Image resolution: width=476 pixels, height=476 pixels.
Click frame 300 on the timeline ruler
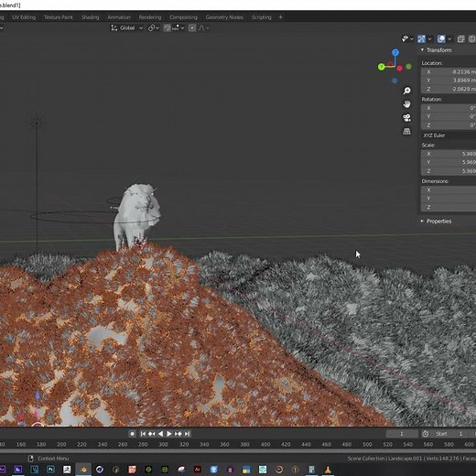163,444
